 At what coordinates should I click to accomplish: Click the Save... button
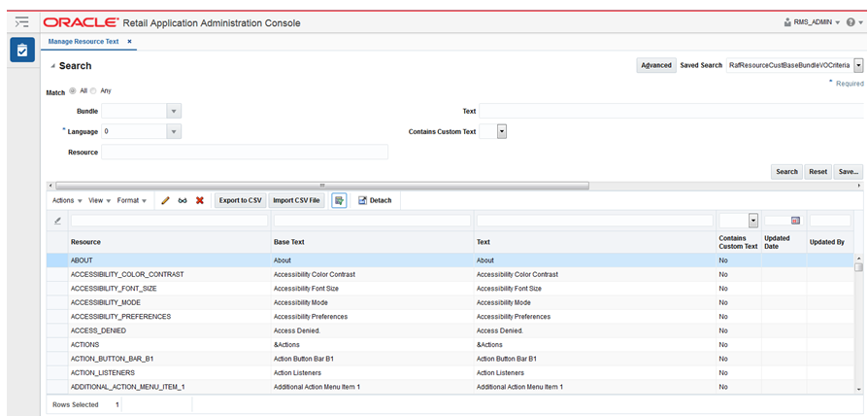[848, 172]
